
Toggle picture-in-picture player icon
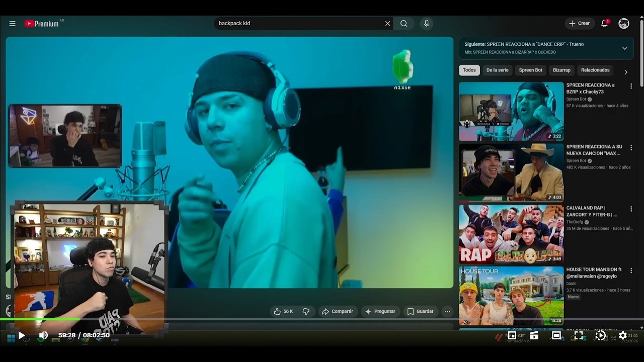coord(512,335)
